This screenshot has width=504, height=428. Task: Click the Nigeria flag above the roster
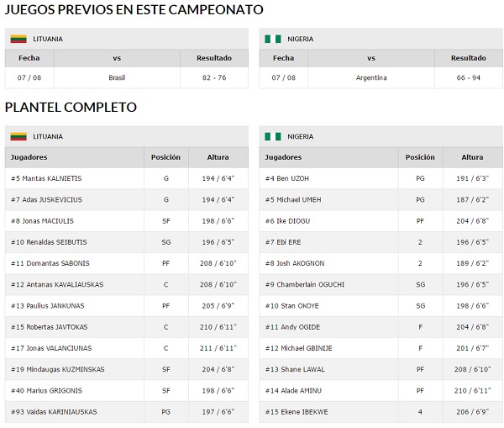tap(273, 136)
